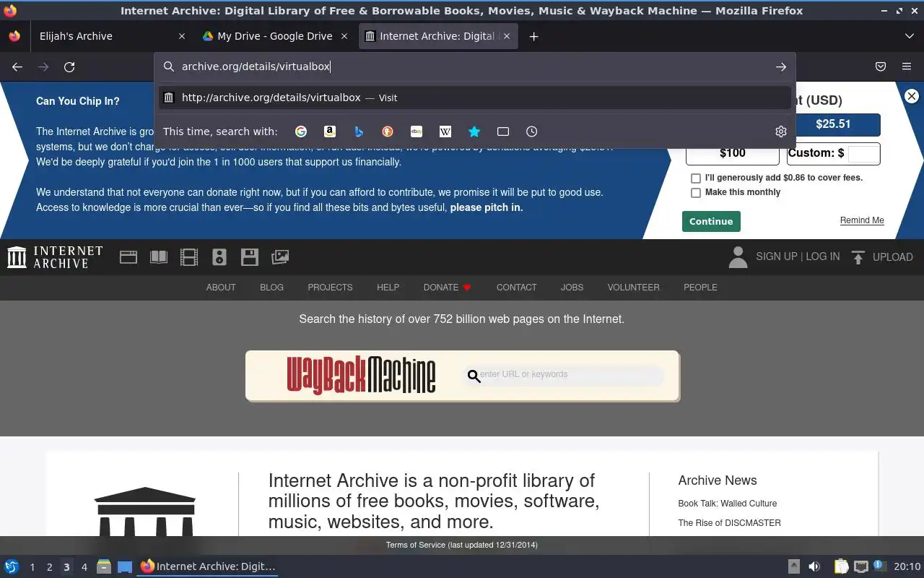Open PROJECTS navigation link

click(330, 288)
